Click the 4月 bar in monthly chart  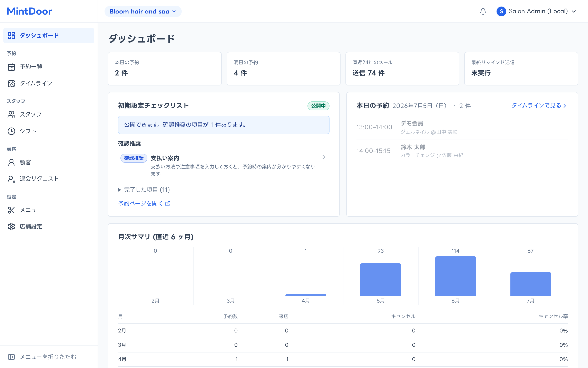306,295
